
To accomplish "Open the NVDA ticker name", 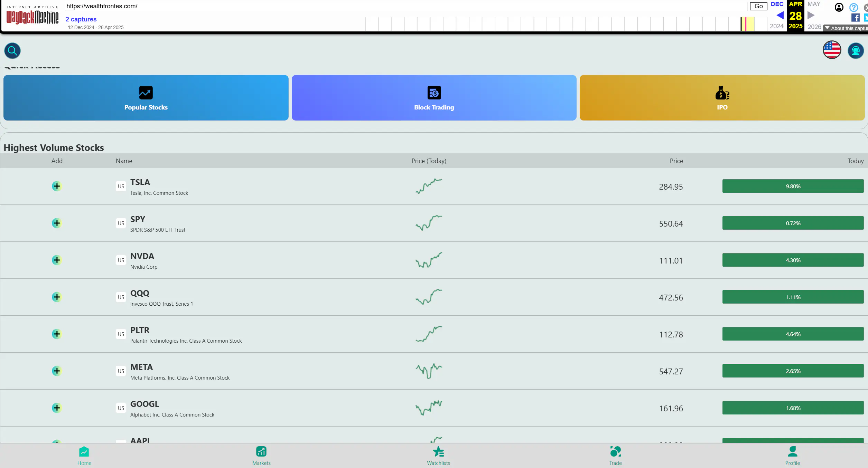I will [142, 256].
